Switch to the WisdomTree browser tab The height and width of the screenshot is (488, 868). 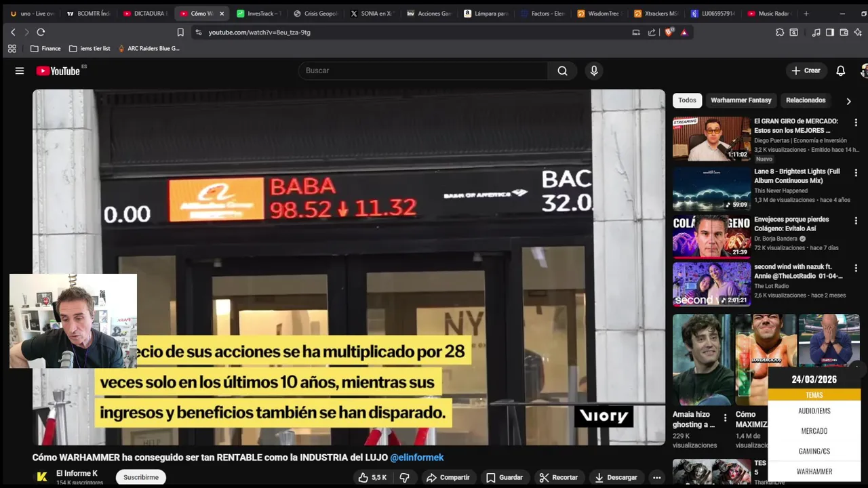click(599, 14)
